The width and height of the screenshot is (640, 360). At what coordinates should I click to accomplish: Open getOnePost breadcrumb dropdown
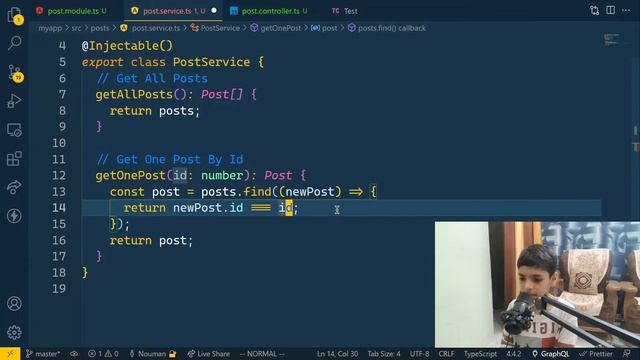coord(276,28)
